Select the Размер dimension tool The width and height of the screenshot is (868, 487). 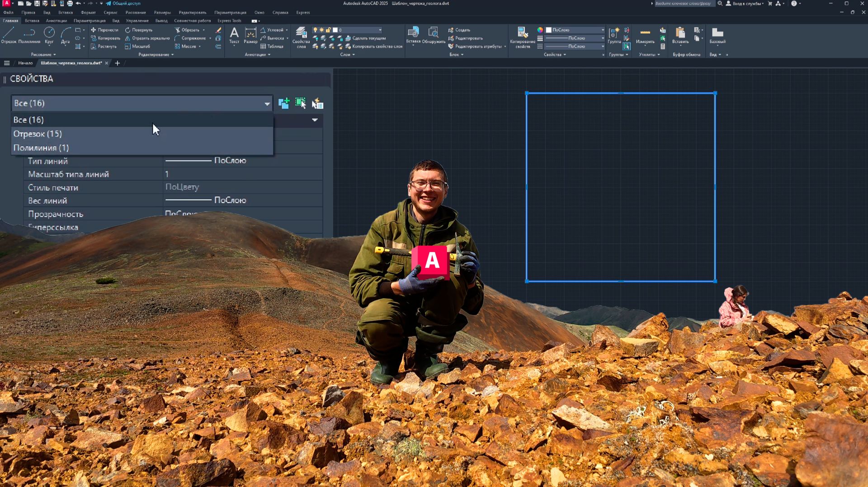[x=250, y=35]
